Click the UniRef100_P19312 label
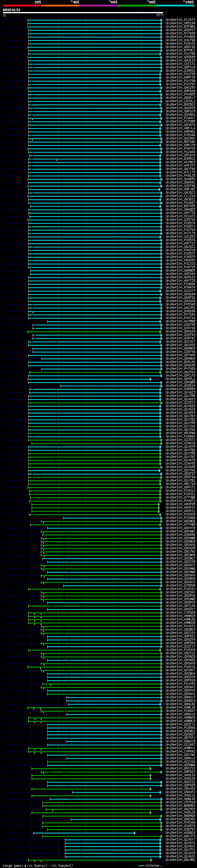This screenshot has height=868, width=197. (x=180, y=491)
